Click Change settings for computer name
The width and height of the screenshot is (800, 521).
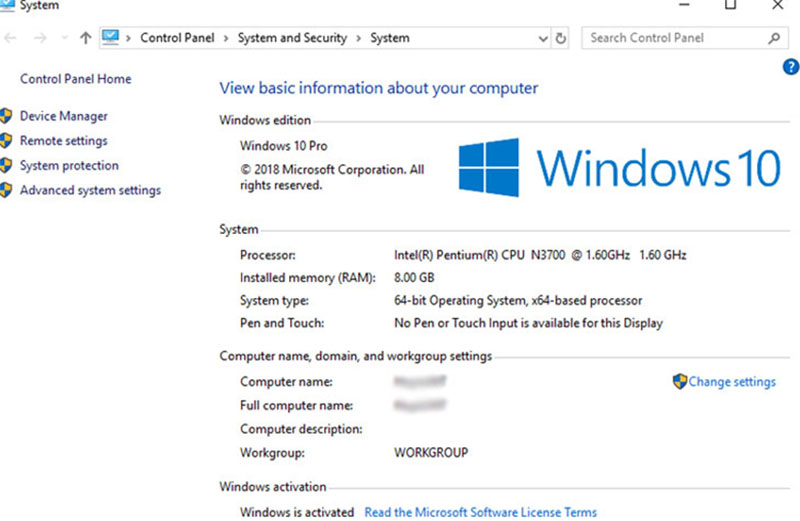point(731,382)
